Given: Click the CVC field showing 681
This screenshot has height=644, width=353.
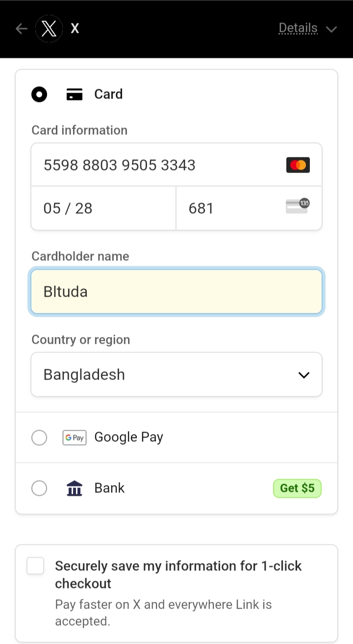Looking at the screenshot, I should 230,208.
